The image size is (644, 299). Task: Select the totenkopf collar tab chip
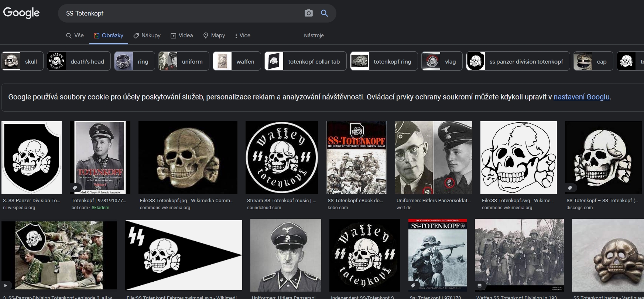tap(305, 61)
